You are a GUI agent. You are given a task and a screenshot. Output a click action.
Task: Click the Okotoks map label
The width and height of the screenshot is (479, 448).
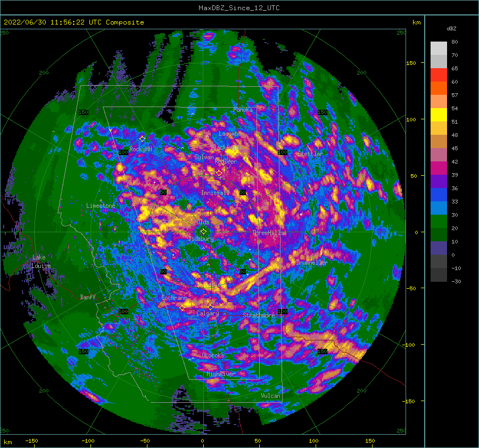click(213, 355)
